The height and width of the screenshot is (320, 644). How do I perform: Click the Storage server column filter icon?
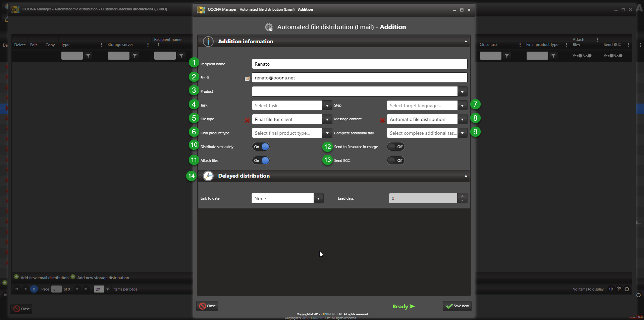point(135,56)
